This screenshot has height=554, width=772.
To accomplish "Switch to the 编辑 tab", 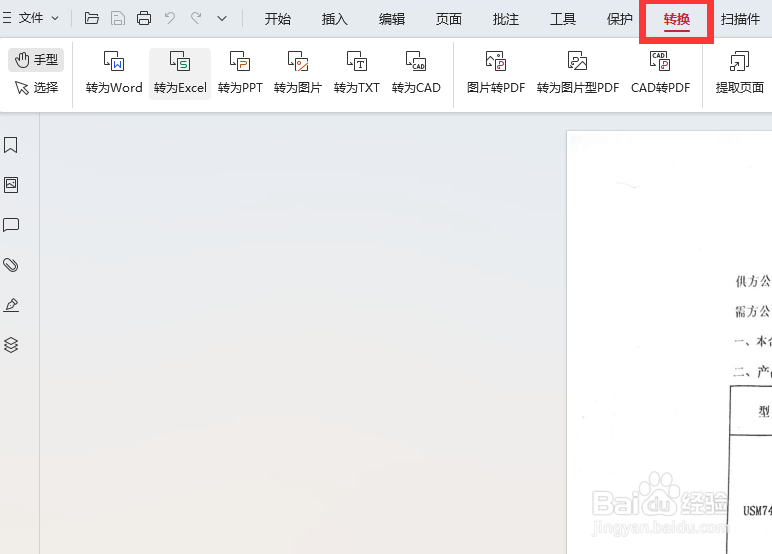I will click(392, 19).
